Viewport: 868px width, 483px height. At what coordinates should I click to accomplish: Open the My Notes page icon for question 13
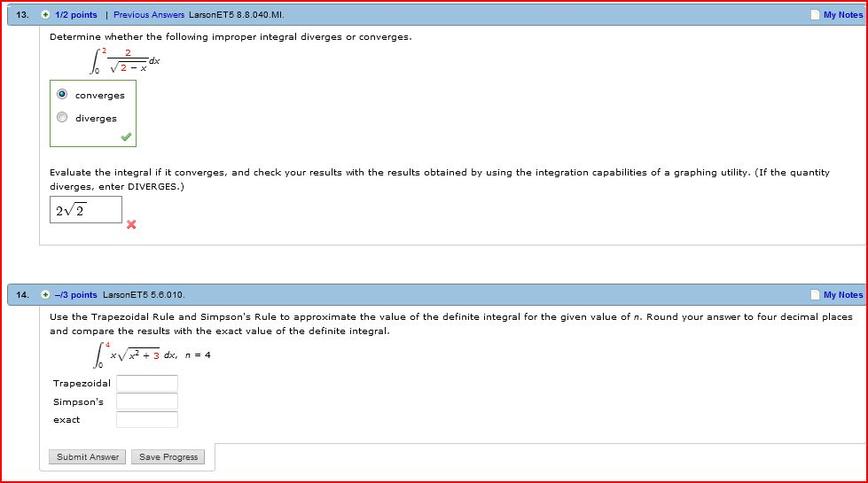815,15
